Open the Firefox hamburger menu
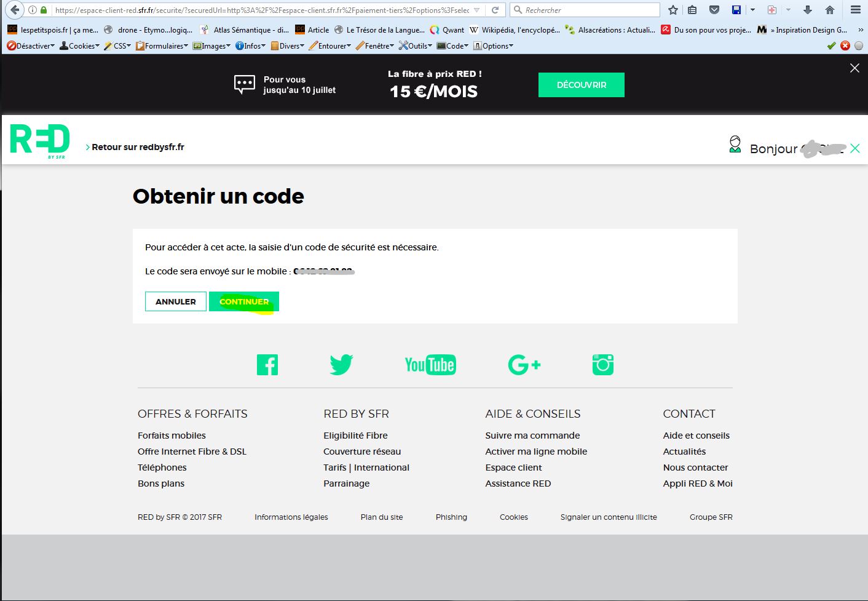Screen dimensions: 868x601 tap(855, 10)
